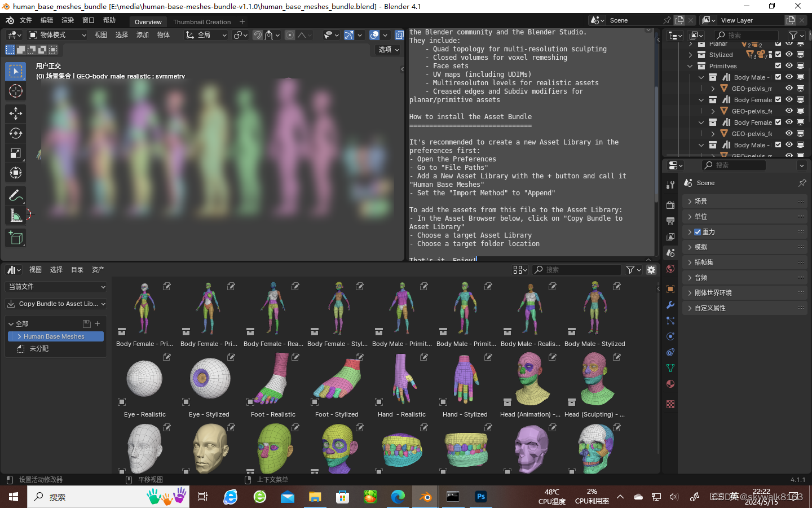
Task: Add new catalog with plus beside 全部
Action: tap(97, 324)
